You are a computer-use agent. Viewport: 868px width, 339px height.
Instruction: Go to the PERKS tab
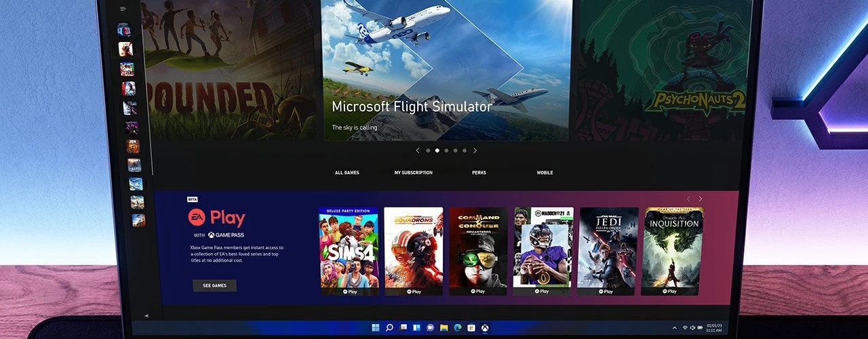479,173
